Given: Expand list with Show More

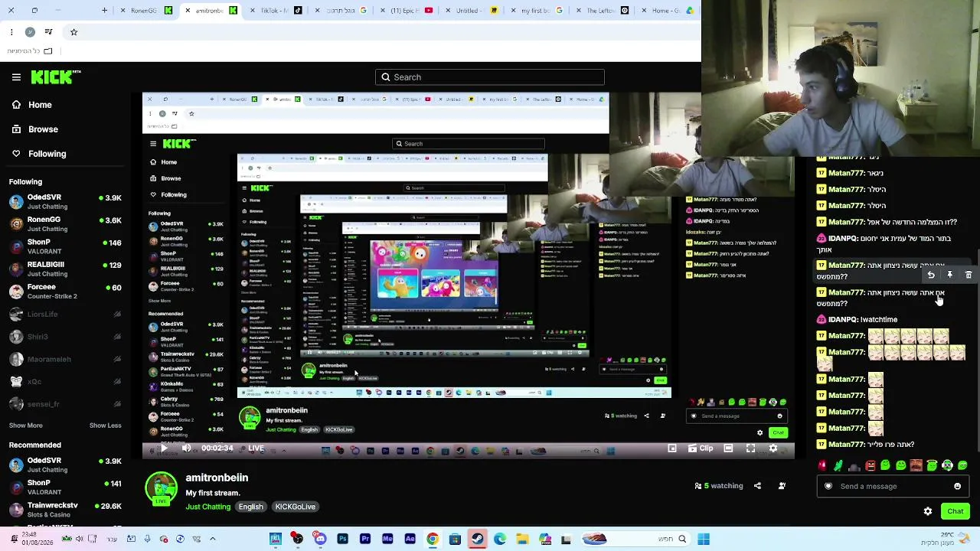Looking at the screenshot, I should tap(26, 425).
